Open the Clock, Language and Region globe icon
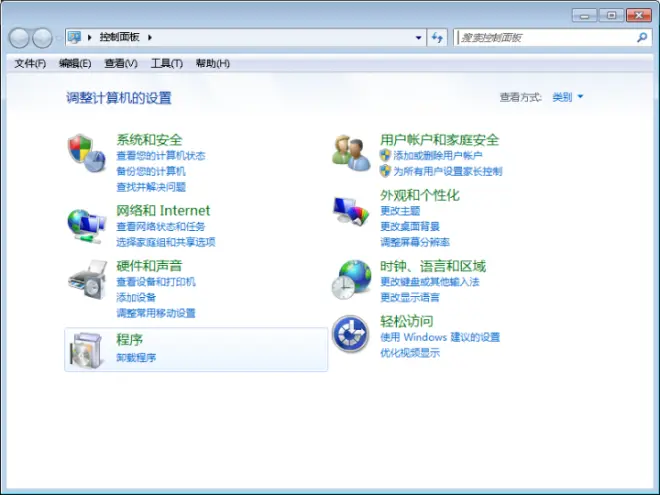The image size is (660, 495). point(351,279)
